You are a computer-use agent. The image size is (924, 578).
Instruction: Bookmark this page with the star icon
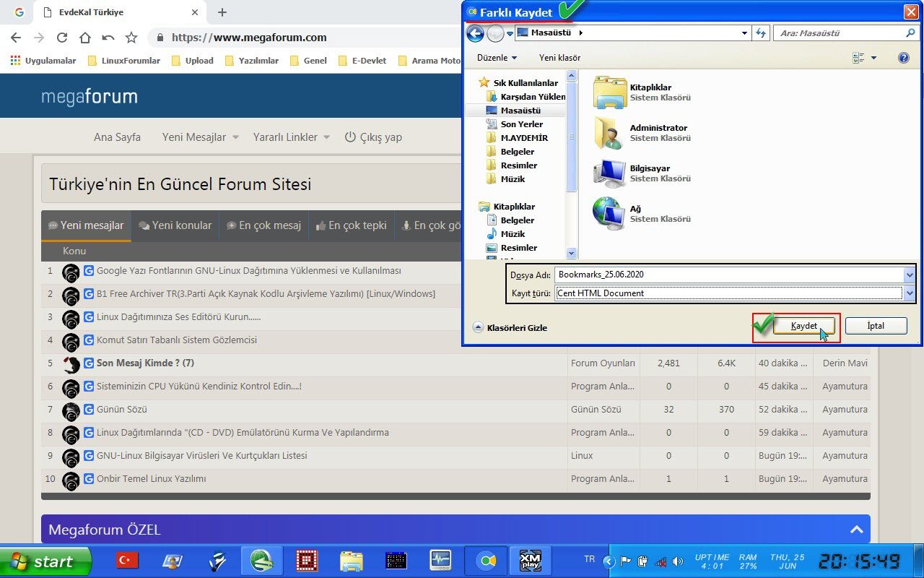point(131,38)
